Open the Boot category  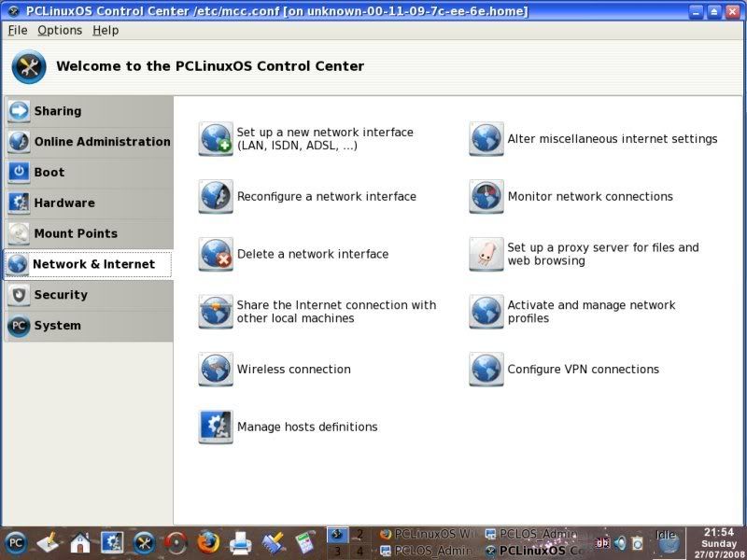(x=89, y=172)
